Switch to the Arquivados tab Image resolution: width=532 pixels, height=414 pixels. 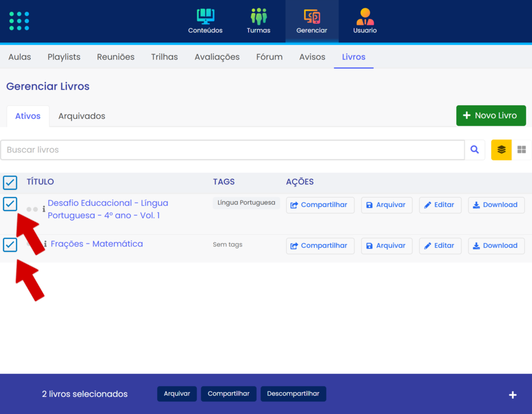point(82,116)
